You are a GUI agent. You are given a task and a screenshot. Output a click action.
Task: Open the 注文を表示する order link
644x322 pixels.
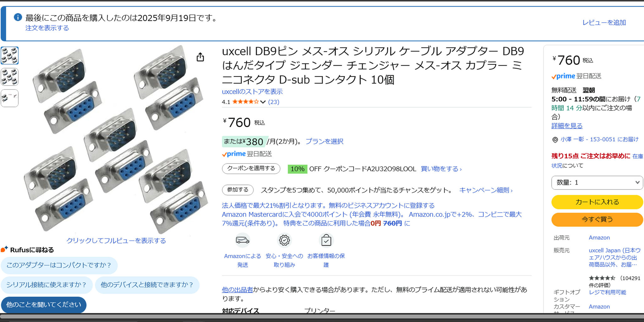(47, 28)
